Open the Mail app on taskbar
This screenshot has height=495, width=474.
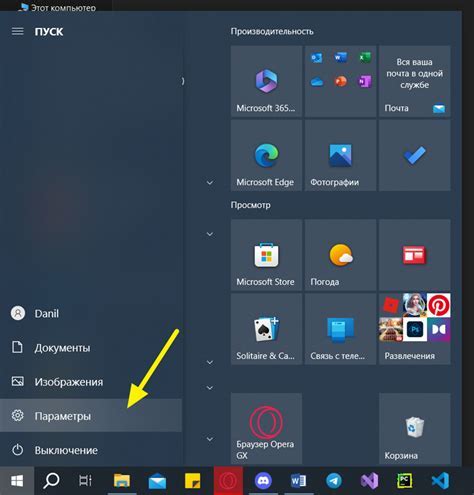157,481
